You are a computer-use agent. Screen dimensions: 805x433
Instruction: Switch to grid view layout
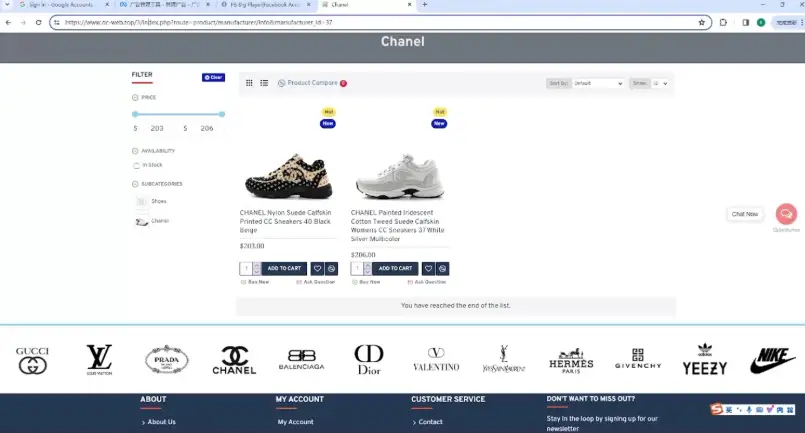coord(249,83)
